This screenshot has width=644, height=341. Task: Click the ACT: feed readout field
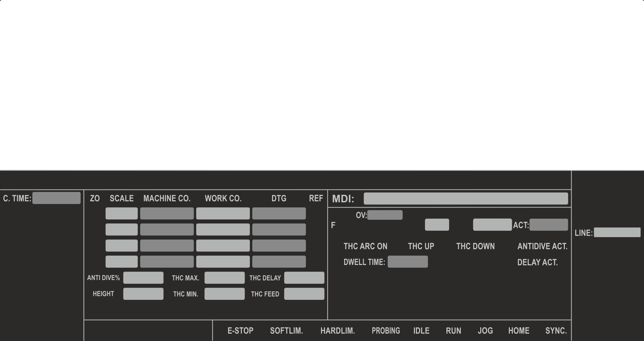(x=548, y=225)
